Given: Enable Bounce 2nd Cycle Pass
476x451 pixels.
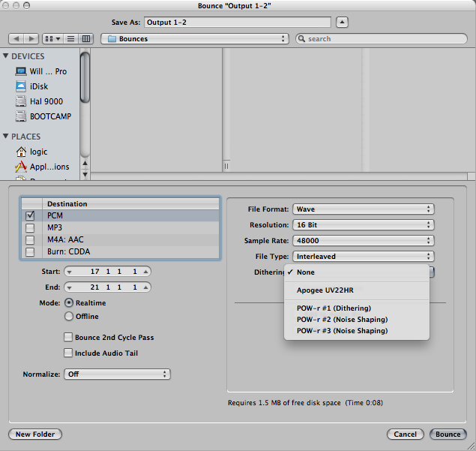Looking at the screenshot, I should [x=68, y=337].
